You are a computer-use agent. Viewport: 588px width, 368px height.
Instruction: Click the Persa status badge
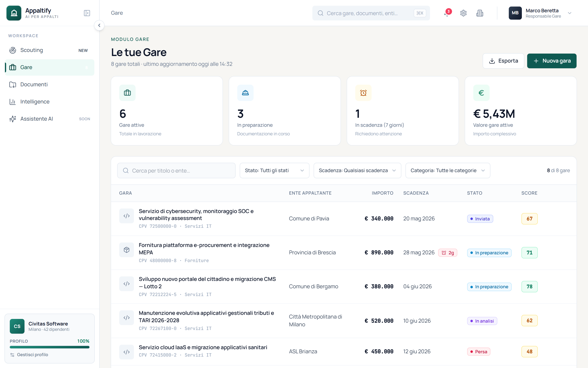point(479,352)
